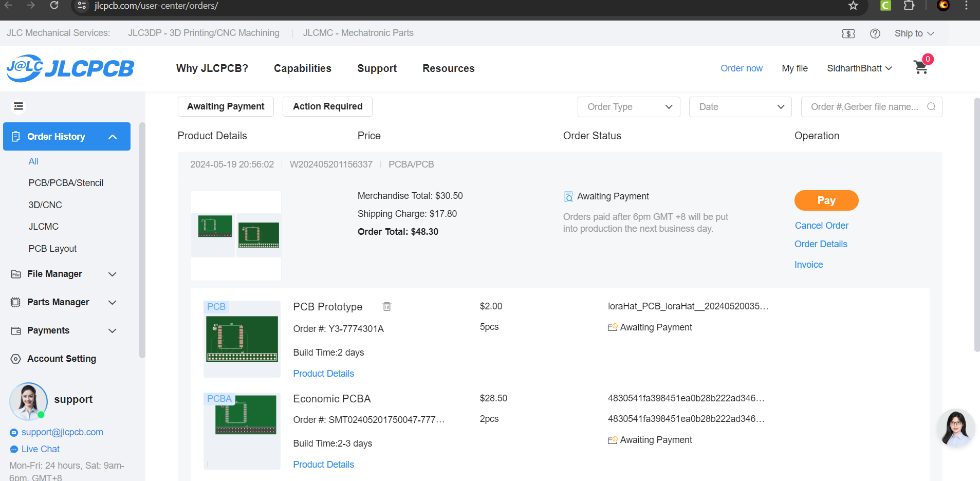980x481 pixels.
Task: Click the page vertical scrollbar
Action: point(976,225)
